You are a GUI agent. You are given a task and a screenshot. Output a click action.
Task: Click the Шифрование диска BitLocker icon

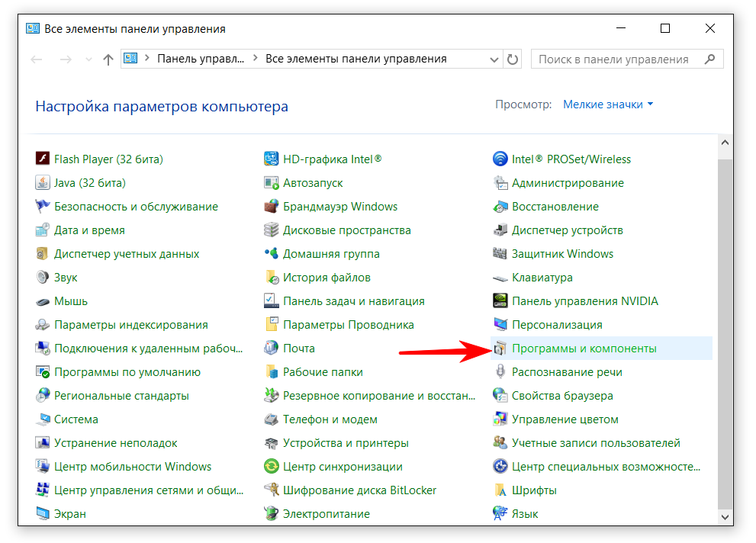(x=272, y=490)
